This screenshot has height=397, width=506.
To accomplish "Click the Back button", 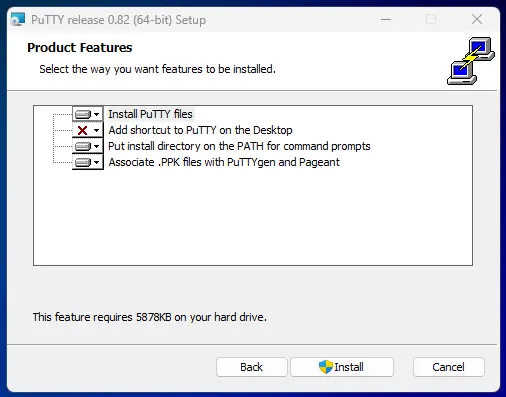I will click(x=252, y=367).
